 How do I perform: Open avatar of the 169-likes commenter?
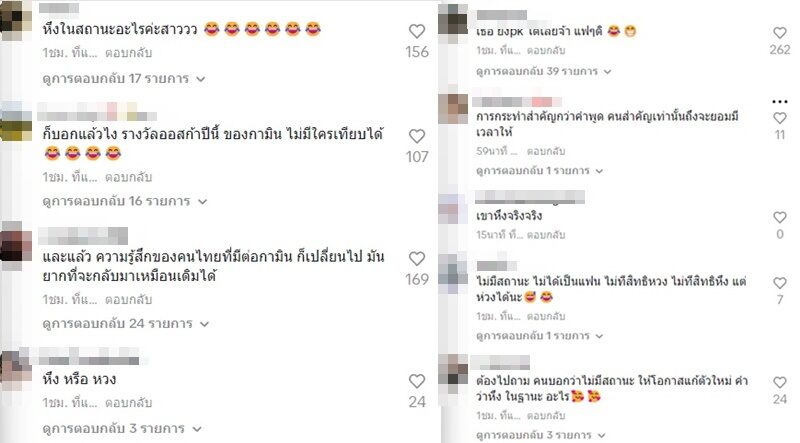(x=16, y=245)
